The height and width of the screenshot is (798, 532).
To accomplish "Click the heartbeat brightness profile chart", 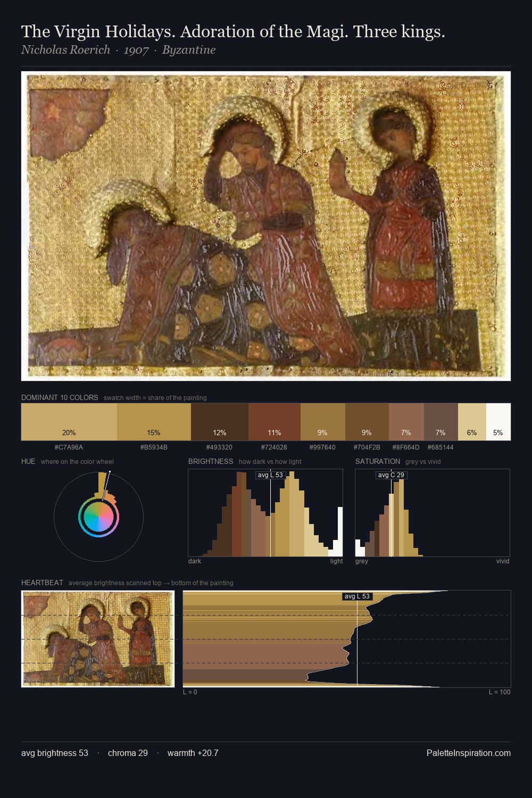I will pyautogui.click(x=347, y=639).
